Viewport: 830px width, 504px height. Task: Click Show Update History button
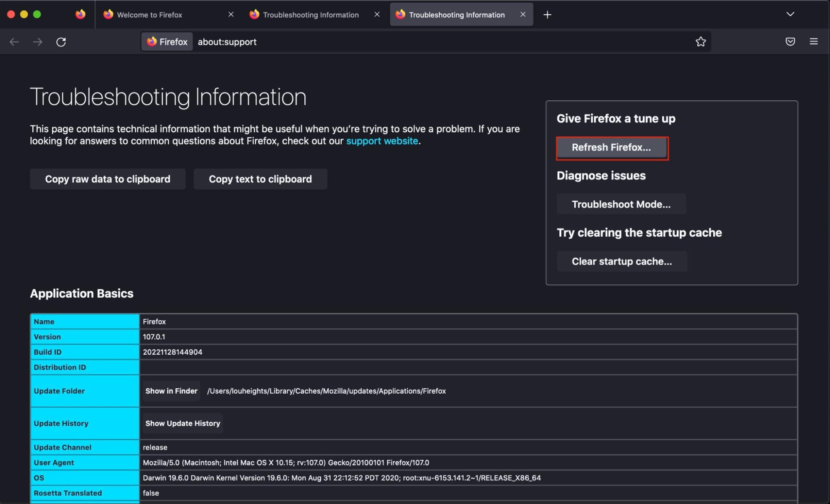pos(183,423)
